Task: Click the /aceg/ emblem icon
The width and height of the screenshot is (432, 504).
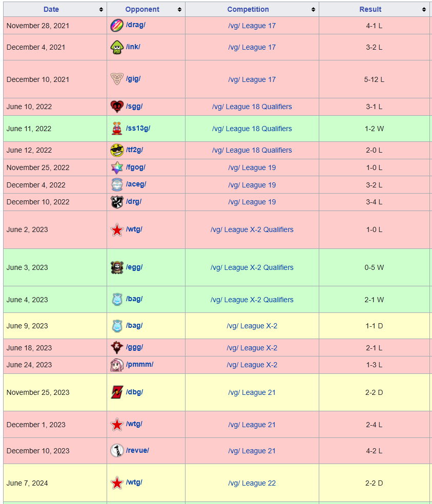Action: click(117, 184)
